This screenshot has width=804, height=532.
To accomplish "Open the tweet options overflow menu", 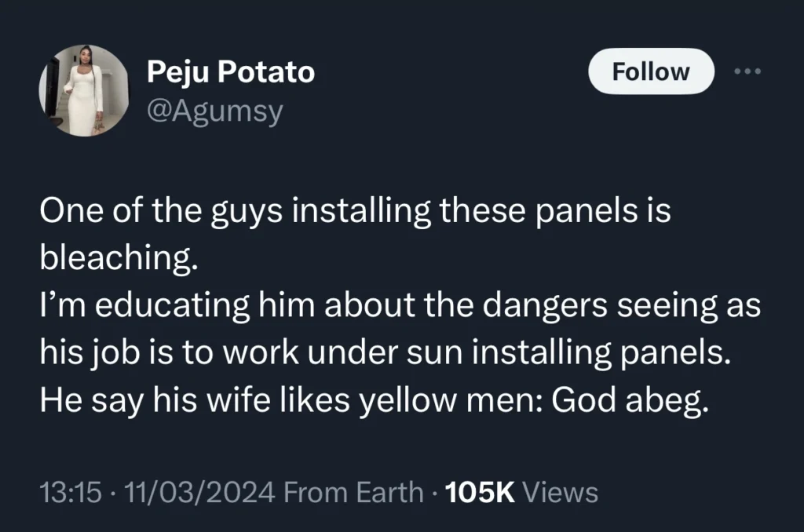I will pyautogui.click(x=747, y=71).
